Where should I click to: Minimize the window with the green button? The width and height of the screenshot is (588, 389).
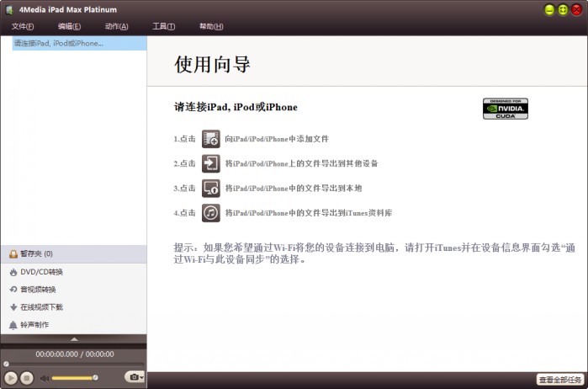click(549, 10)
